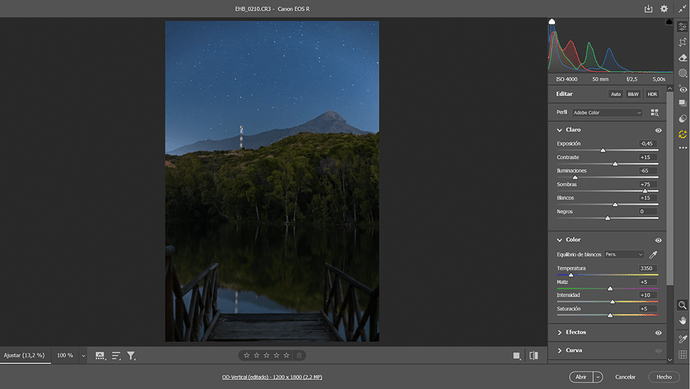Open more image settings ellipsis

(683, 148)
